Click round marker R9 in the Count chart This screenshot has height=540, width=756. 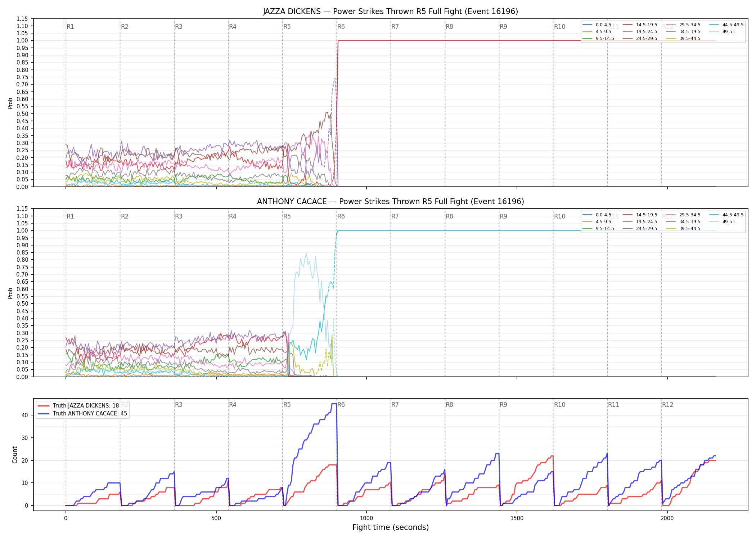click(x=504, y=405)
